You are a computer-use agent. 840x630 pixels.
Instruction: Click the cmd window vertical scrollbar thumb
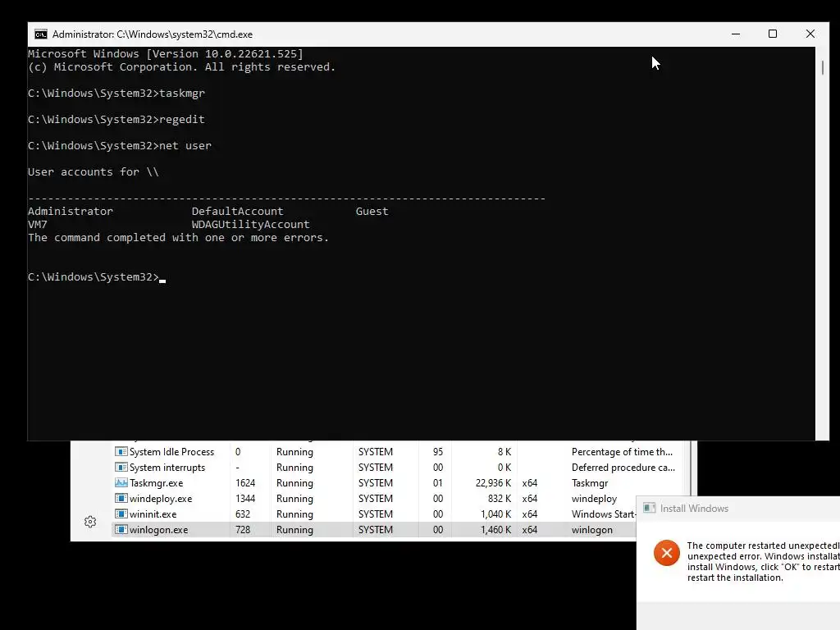[822, 67]
